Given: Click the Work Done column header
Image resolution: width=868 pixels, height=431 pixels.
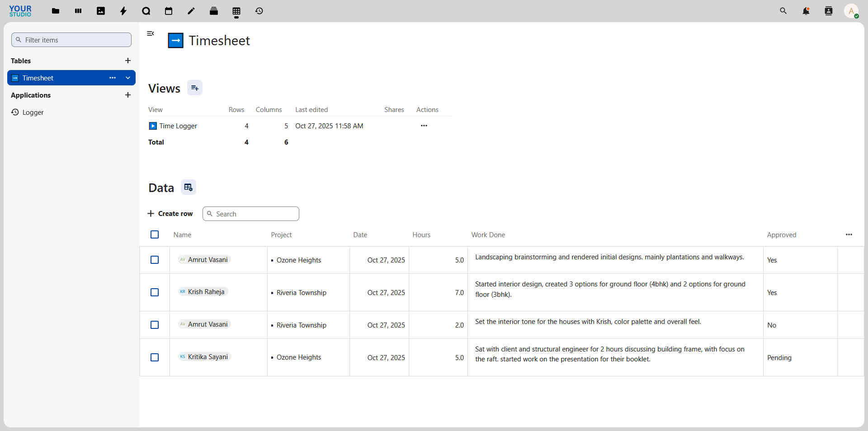Looking at the screenshot, I should [488, 235].
